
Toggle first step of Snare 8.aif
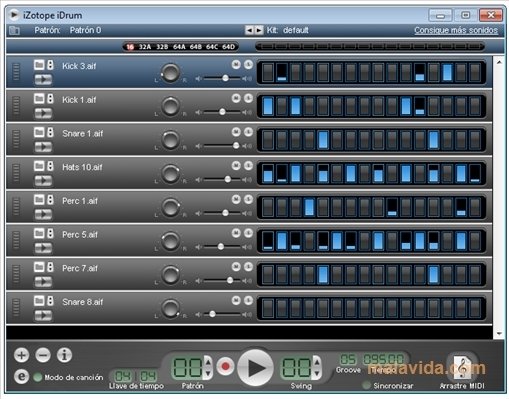(268, 308)
